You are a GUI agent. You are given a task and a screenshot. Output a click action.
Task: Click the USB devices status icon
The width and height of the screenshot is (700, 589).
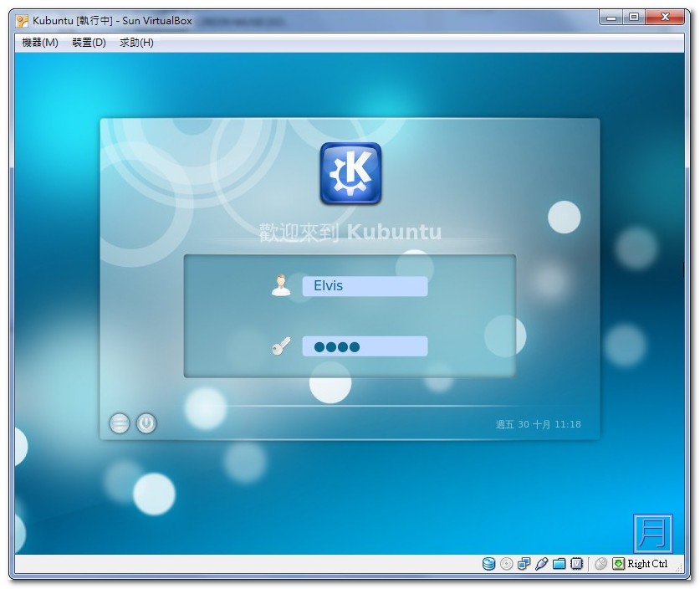[x=540, y=563]
